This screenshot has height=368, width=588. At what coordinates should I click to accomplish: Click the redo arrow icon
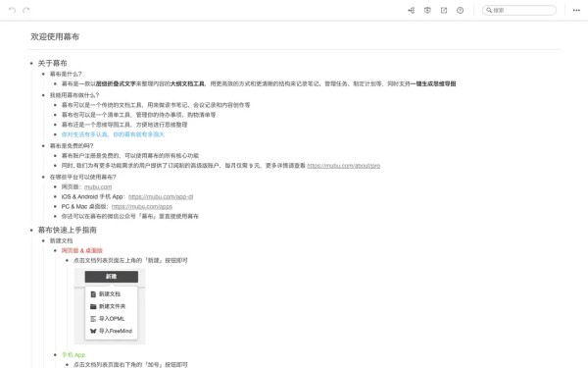[x=25, y=10]
